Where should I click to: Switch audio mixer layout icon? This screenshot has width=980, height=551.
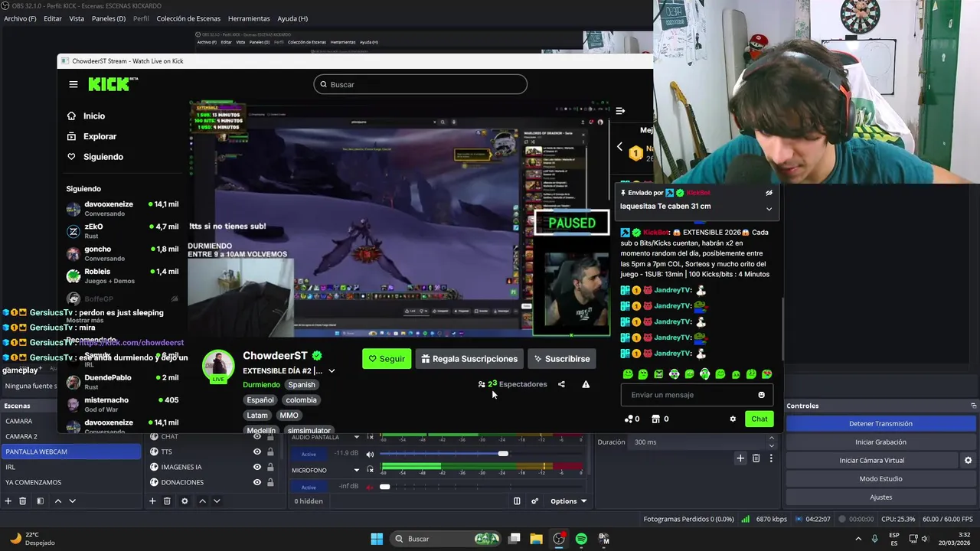(x=517, y=501)
